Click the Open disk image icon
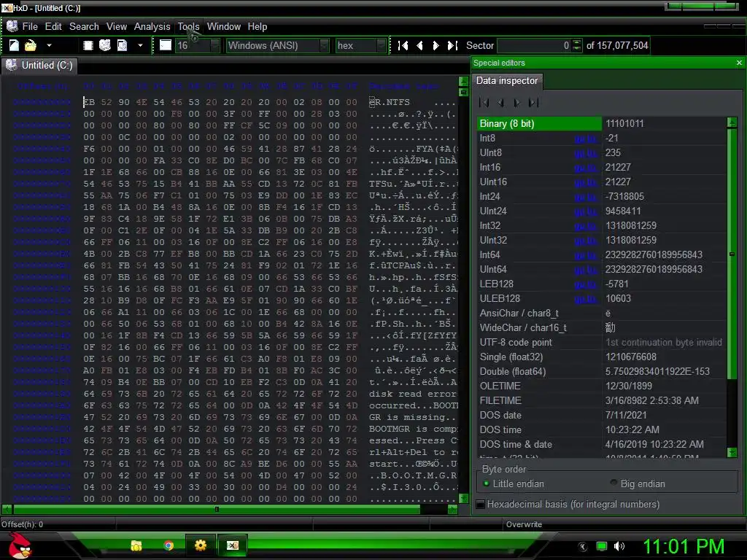Image resolution: width=747 pixels, height=560 pixels. click(123, 45)
